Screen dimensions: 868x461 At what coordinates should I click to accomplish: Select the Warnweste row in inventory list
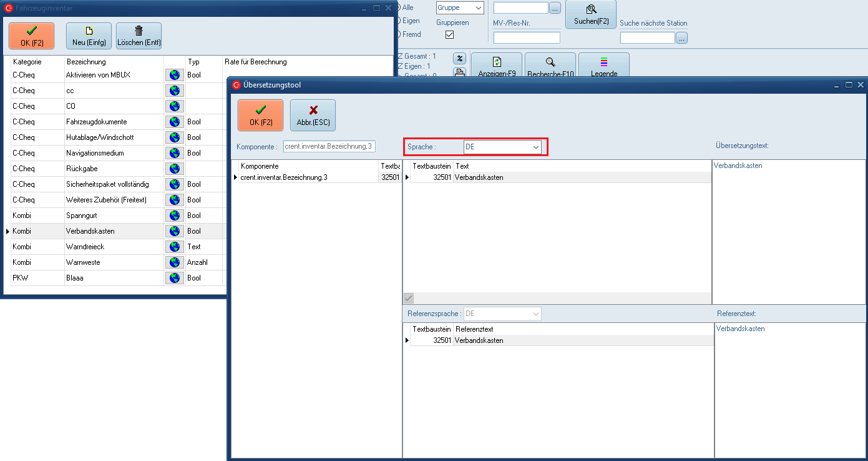pos(116,262)
